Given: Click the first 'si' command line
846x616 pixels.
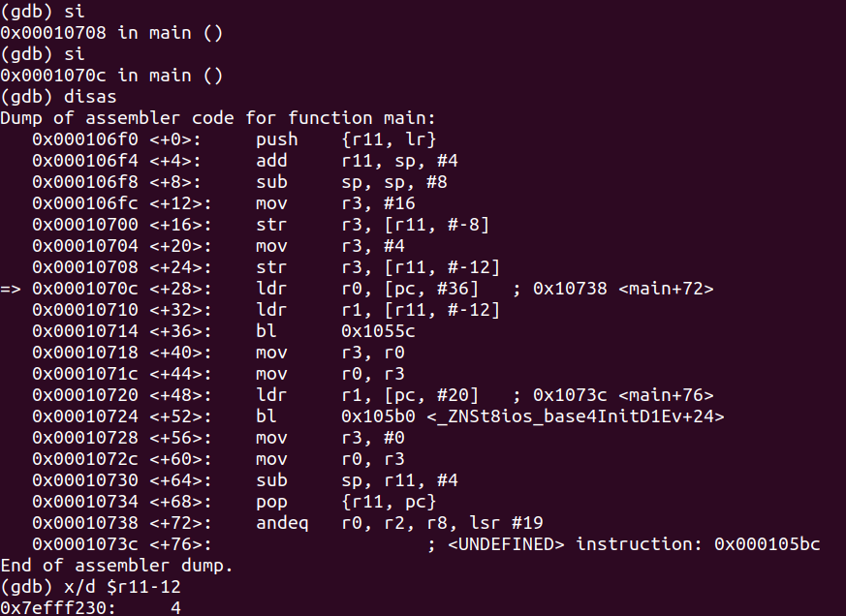Looking at the screenshot, I should tap(43, 12).
